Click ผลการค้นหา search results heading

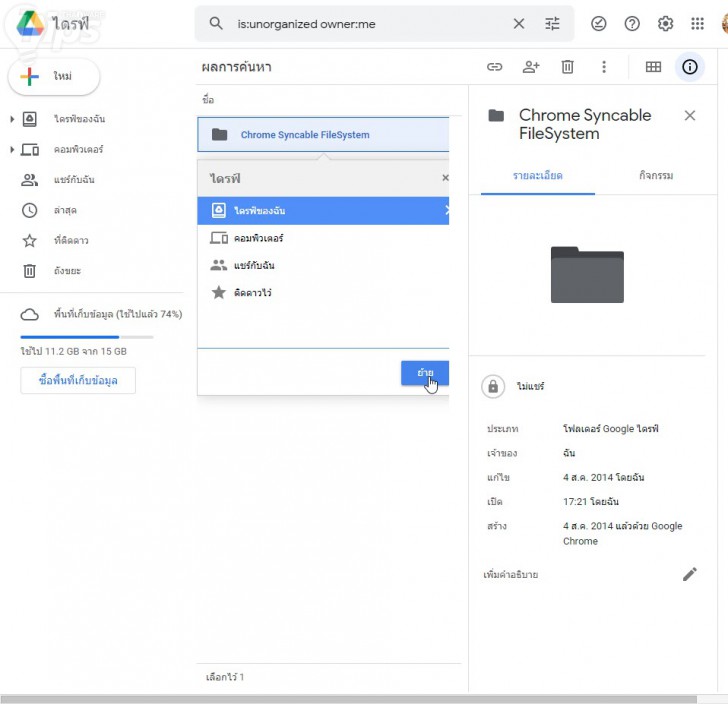237,67
